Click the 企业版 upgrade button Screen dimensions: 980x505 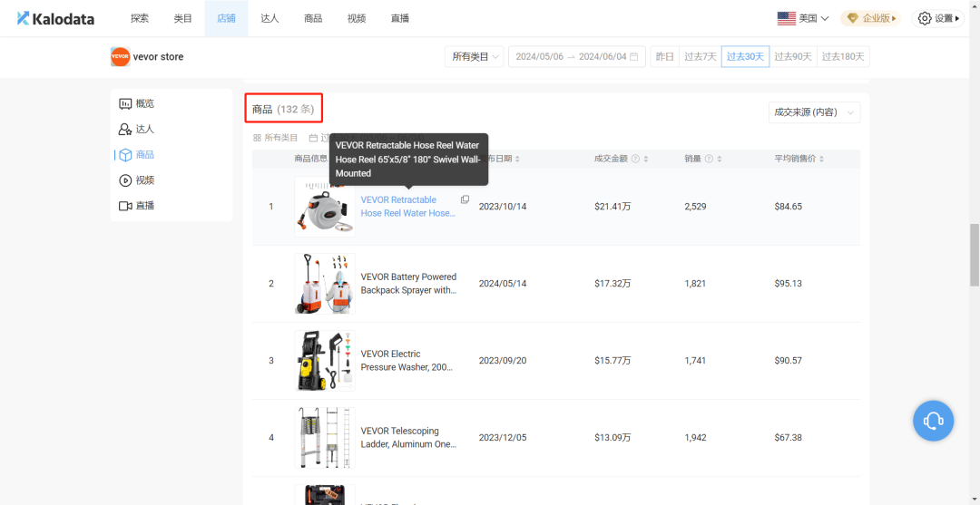pos(870,18)
